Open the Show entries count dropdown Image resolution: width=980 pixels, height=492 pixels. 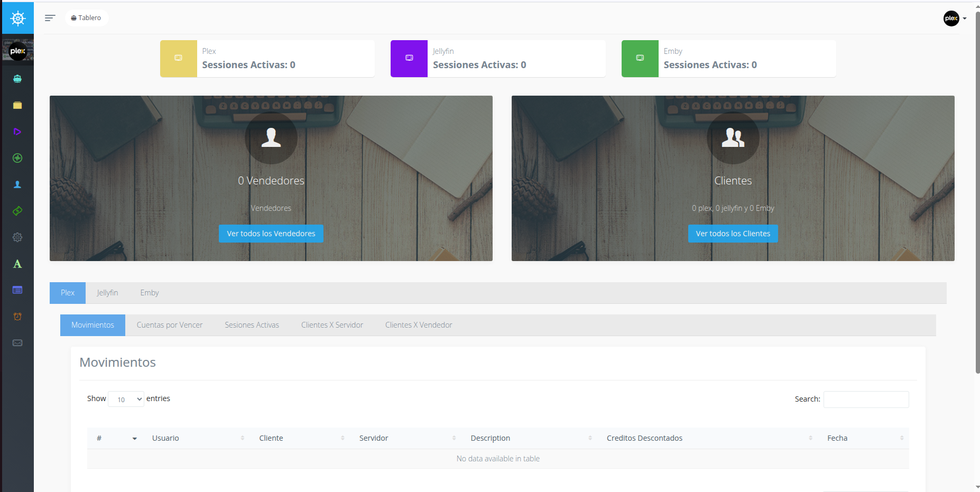point(126,399)
